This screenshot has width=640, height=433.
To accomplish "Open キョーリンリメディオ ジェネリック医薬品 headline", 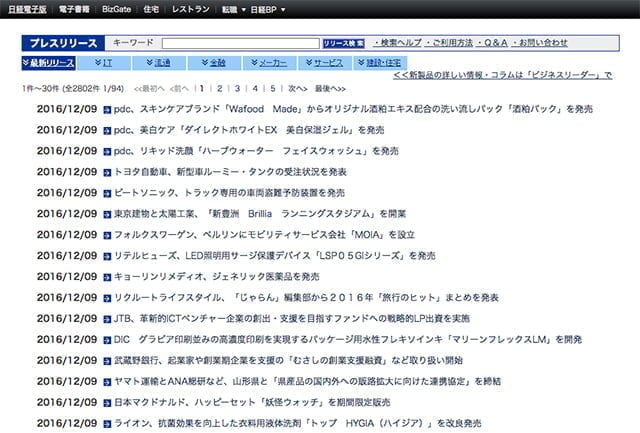I will 216,277.
